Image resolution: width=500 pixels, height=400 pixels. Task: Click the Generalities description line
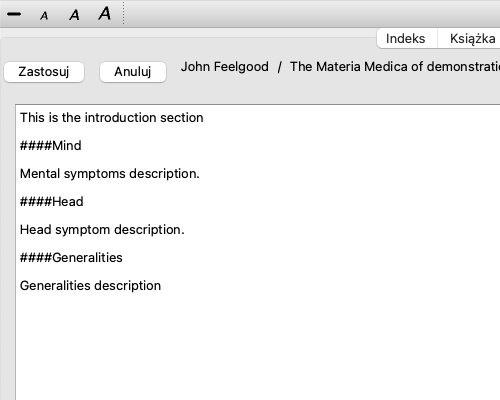(90, 286)
